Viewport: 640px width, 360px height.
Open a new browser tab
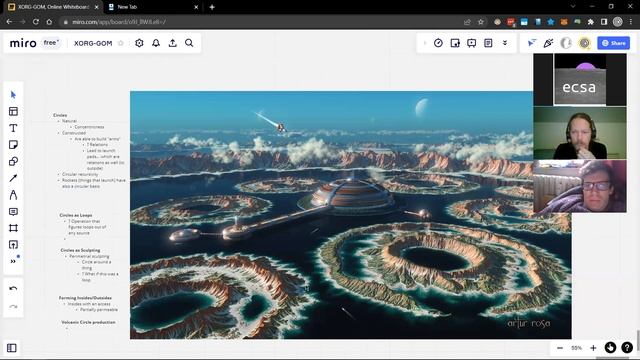coord(212,7)
